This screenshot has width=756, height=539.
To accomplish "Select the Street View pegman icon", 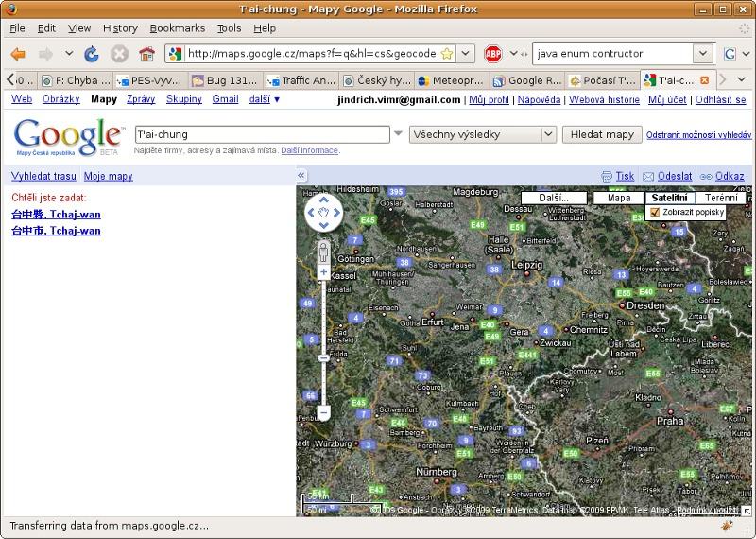I will 323,252.
